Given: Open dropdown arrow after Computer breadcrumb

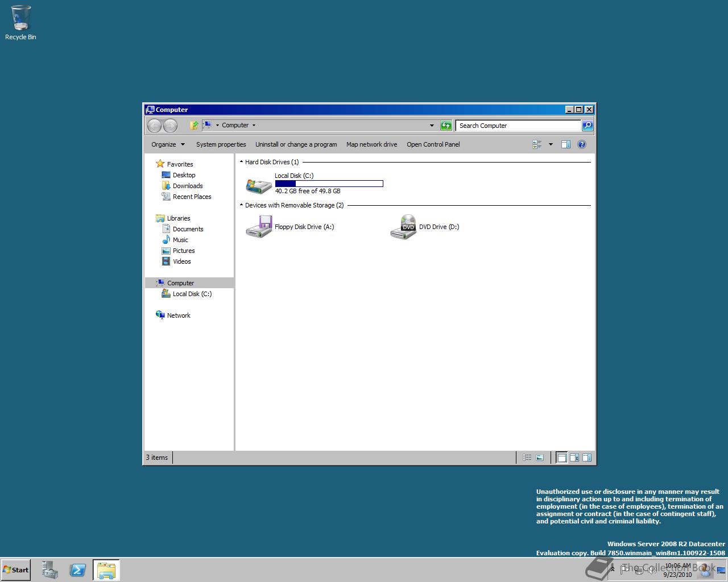Looking at the screenshot, I should (x=254, y=126).
